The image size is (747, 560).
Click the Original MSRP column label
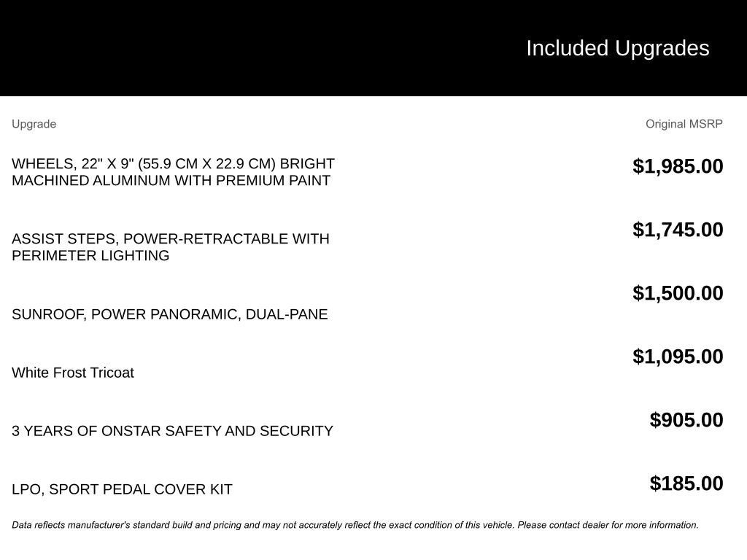[x=684, y=124]
